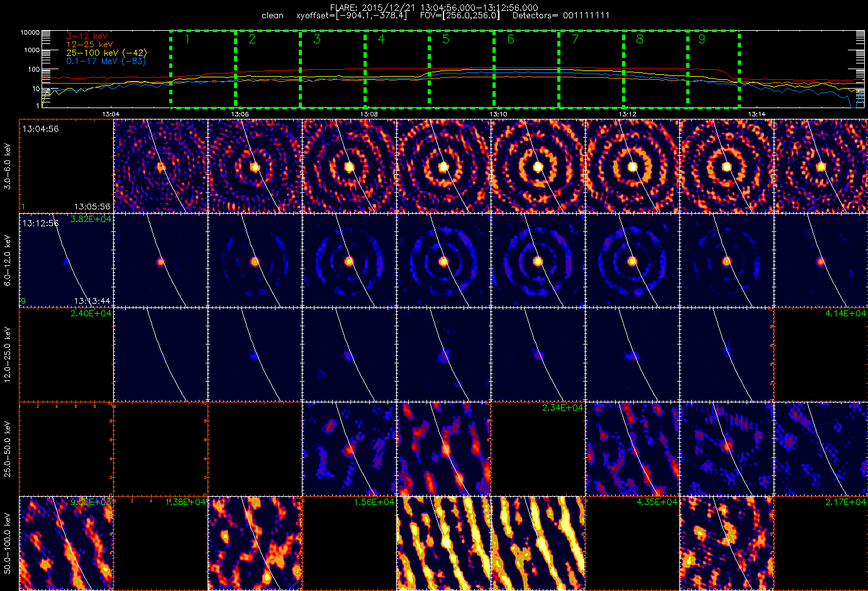Click the 'clean' algorithm label
868x591 pixels.
coord(272,16)
